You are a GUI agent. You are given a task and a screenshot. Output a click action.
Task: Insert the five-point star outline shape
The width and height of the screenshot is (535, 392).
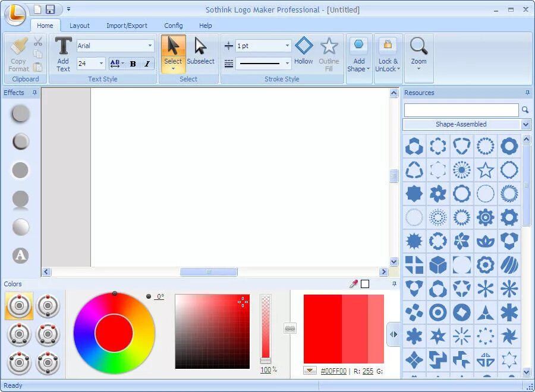point(485,170)
